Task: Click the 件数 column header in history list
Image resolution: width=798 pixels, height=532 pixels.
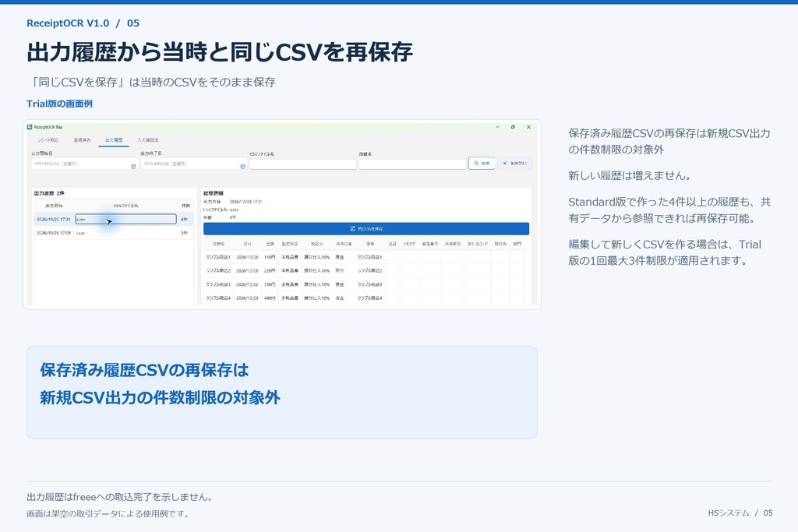Action: 185,206
